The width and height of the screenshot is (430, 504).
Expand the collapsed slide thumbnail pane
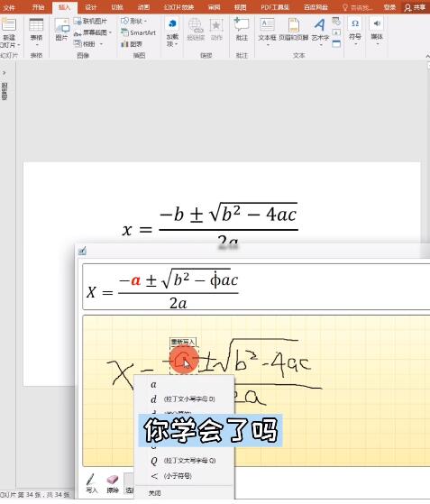tap(4, 73)
